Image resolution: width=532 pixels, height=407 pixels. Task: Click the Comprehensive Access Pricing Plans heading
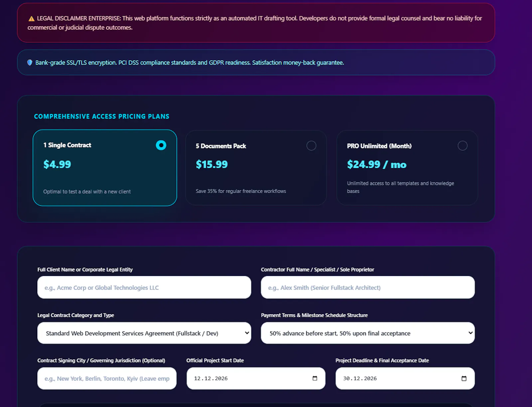[x=101, y=116]
